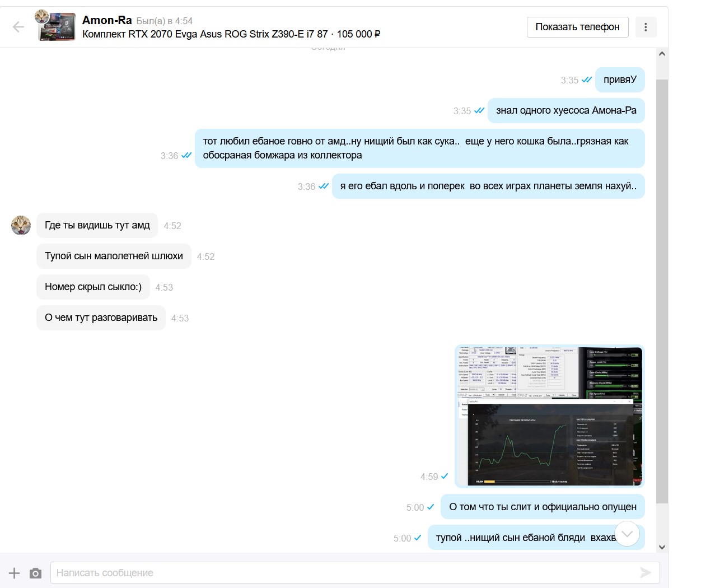Jump to latest with the round chevron button
This screenshot has width=720, height=588.
click(627, 534)
